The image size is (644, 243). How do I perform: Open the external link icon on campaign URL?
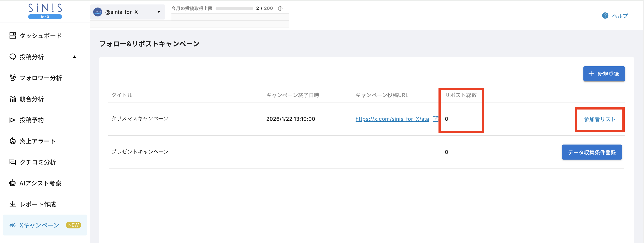(435, 119)
